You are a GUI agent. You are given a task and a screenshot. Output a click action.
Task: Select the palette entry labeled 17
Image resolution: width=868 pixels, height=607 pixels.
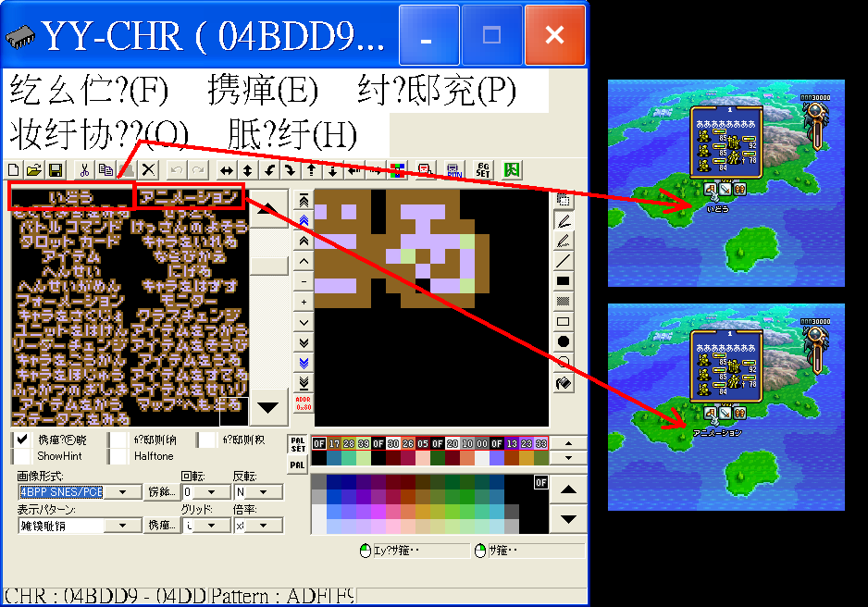coord(334,444)
